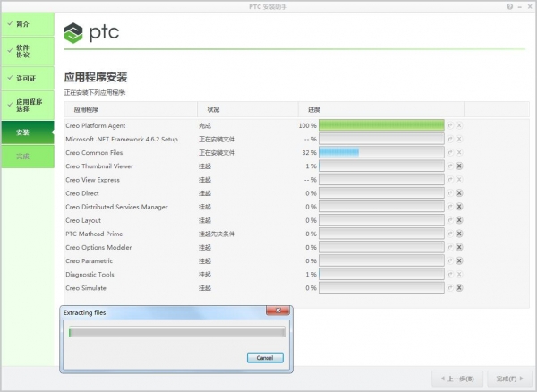Click the Creo Common Files 32% progress bar
Screen dimensions: 537x392
coord(381,152)
